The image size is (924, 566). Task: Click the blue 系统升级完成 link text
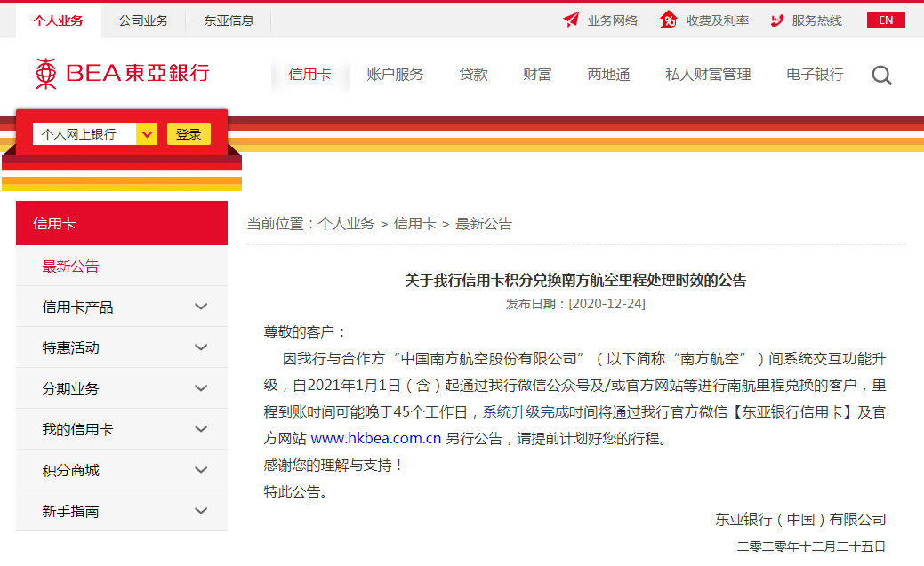click(x=526, y=411)
